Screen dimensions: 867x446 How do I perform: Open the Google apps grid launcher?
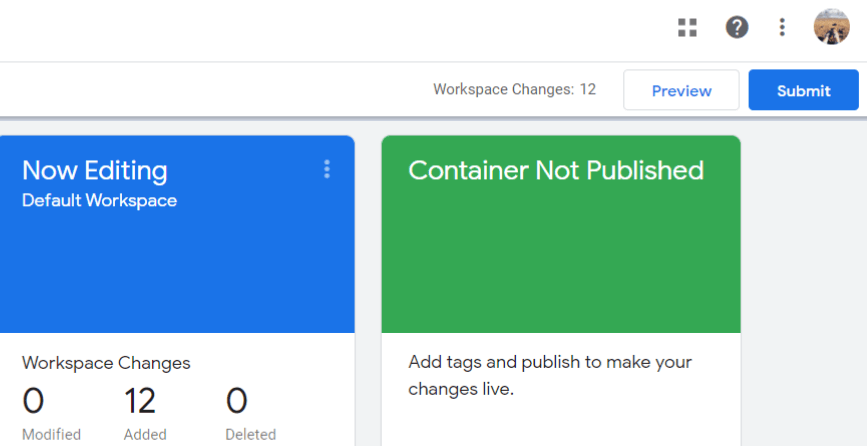687,28
